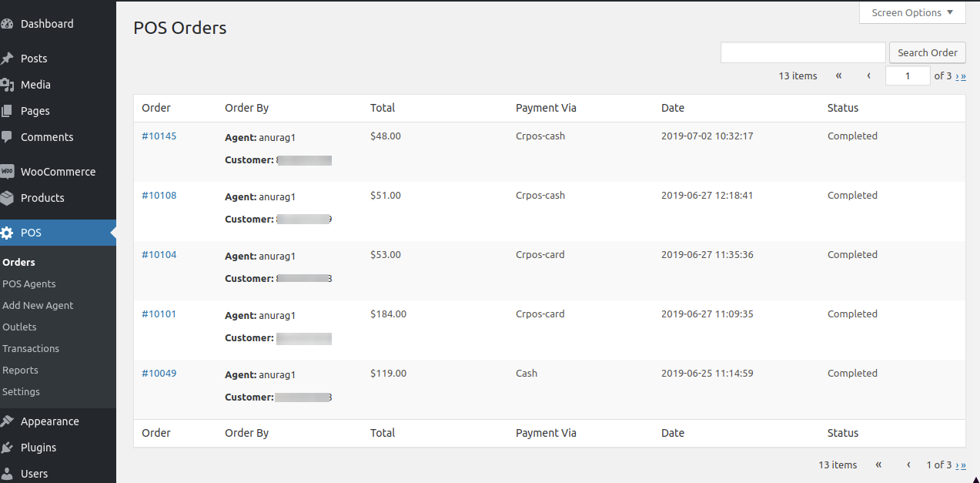Open order #10145 link
Viewport: 980px width, 483px height.
pyautogui.click(x=159, y=136)
